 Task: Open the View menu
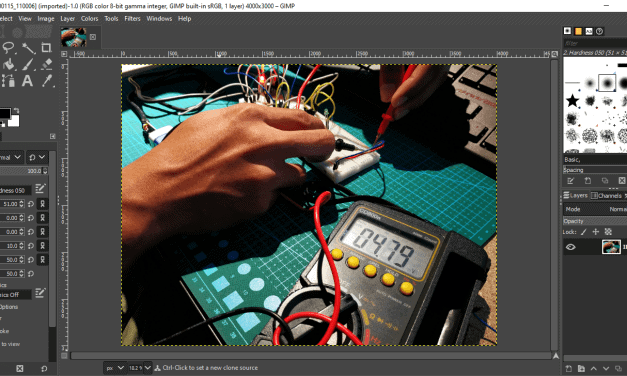point(25,18)
